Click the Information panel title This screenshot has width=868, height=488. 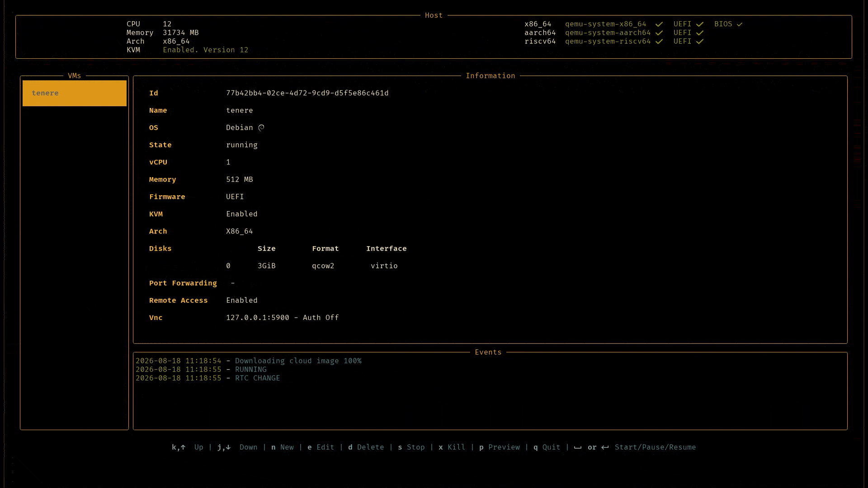pos(491,76)
